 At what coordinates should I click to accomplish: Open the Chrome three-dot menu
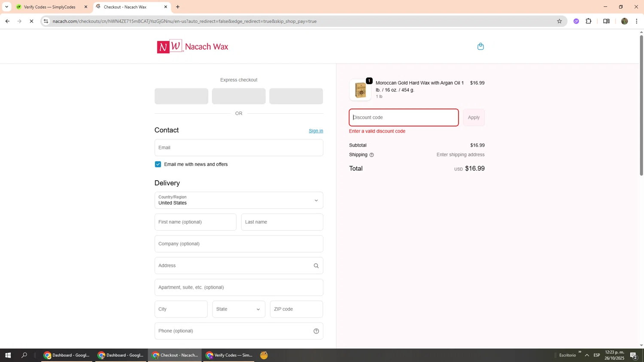pos(637,21)
